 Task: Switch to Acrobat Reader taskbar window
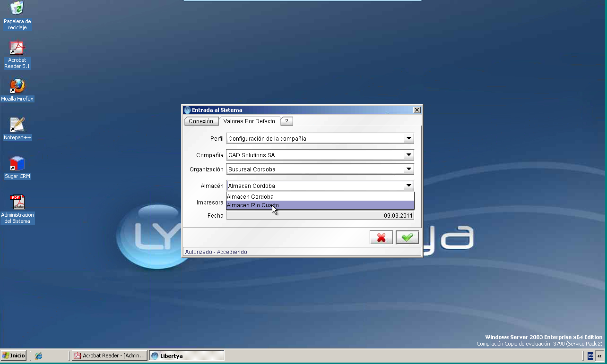[x=110, y=356]
